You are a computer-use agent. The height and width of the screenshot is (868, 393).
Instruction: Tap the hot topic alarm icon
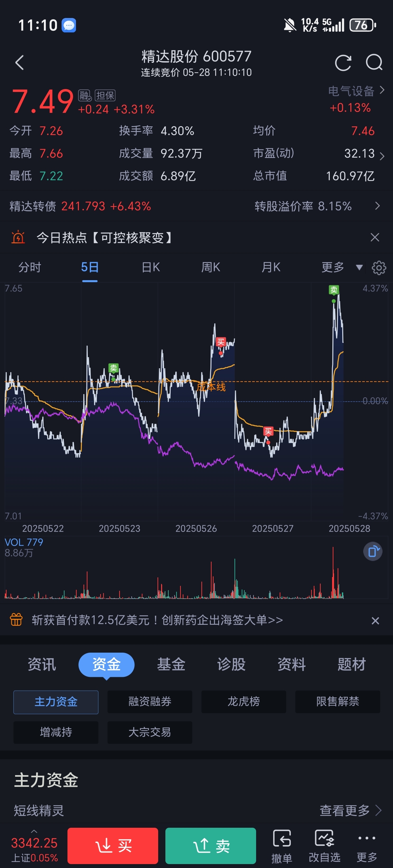point(18,238)
